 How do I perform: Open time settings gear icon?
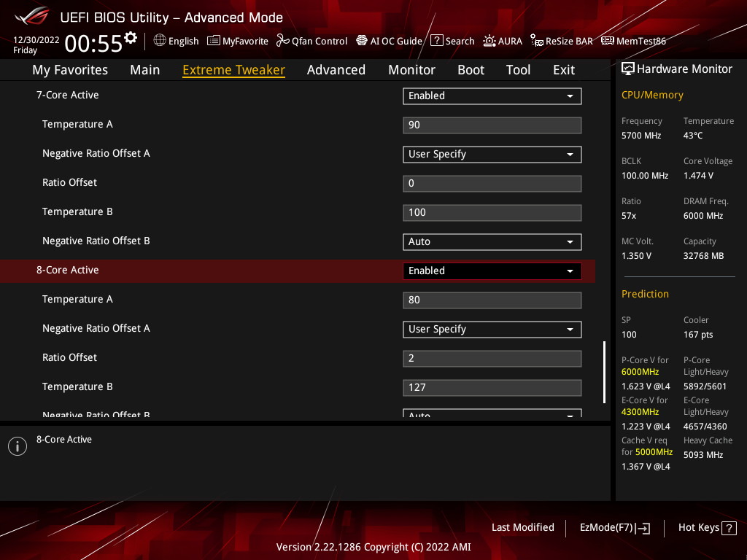coord(131,38)
